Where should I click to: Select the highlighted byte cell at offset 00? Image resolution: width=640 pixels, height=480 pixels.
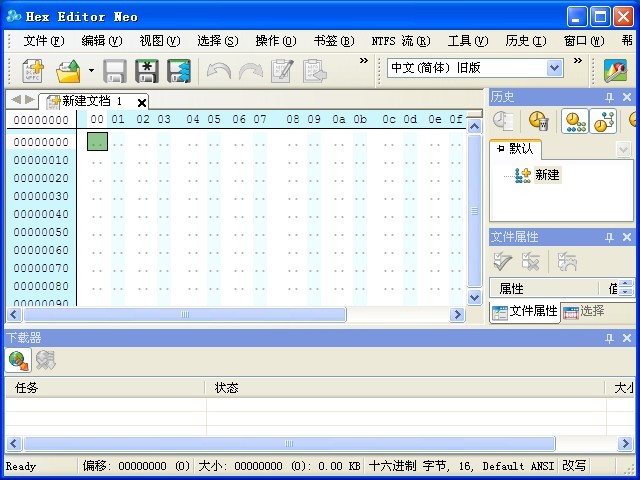(x=97, y=141)
